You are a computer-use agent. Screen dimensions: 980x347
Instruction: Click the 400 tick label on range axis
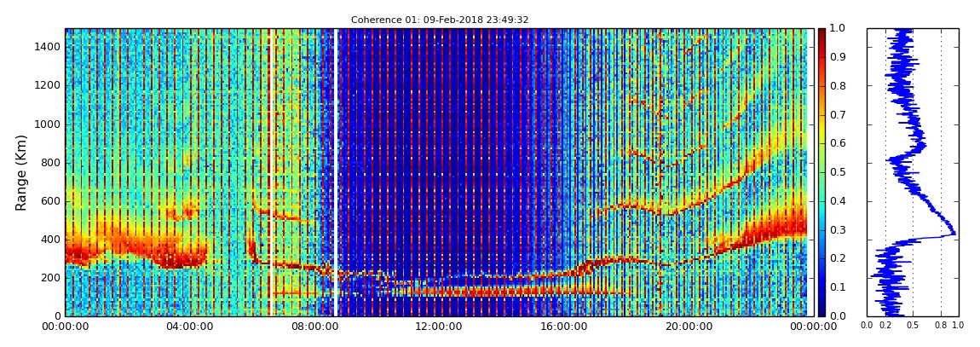(x=51, y=239)
